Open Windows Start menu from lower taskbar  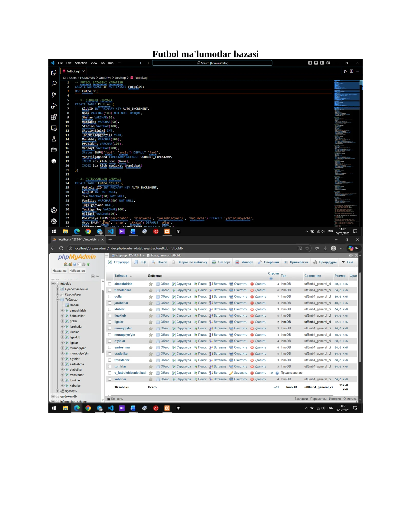point(54,408)
